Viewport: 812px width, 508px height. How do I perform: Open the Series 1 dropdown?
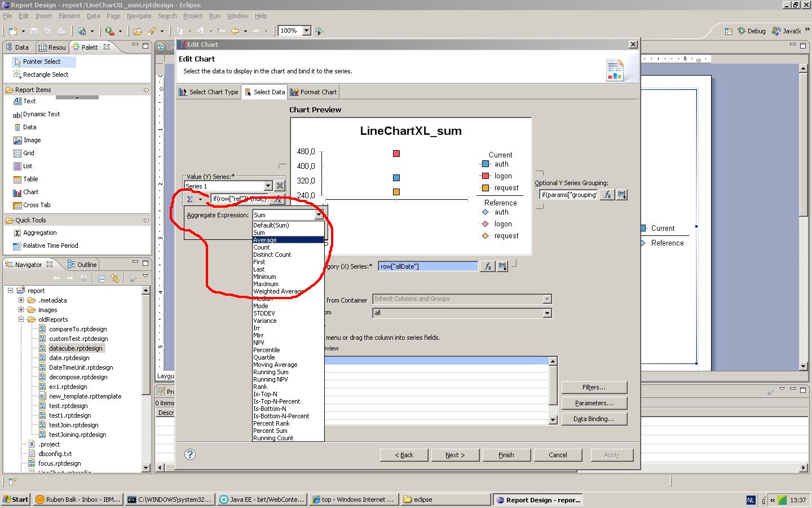click(268, 186)
